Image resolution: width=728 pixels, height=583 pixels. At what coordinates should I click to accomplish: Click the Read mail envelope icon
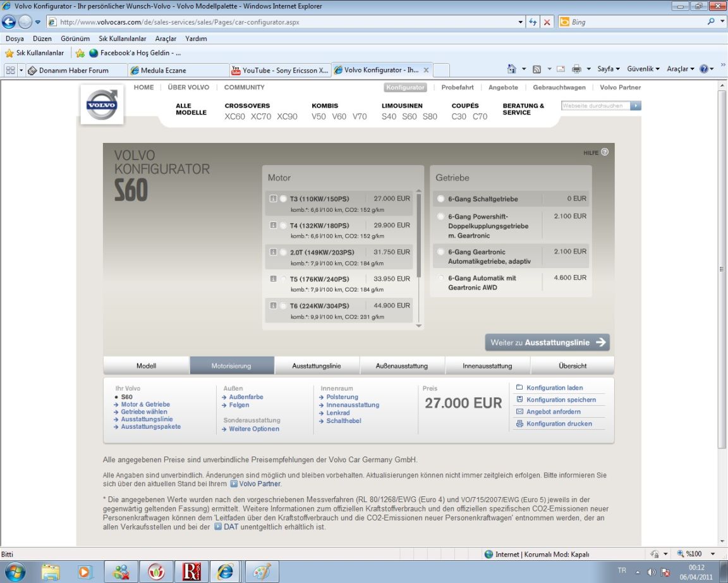pyautogui.click(x=561, y=69)
